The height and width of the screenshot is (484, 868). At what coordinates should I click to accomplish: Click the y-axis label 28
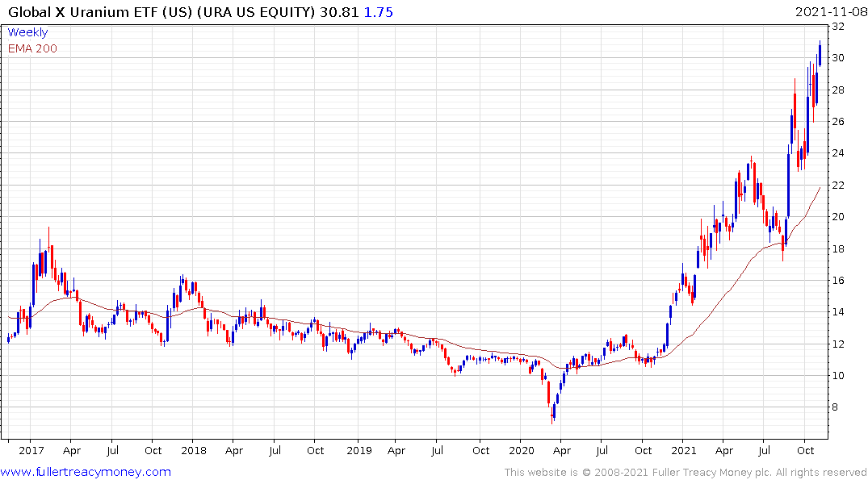(x=838, y=90)
